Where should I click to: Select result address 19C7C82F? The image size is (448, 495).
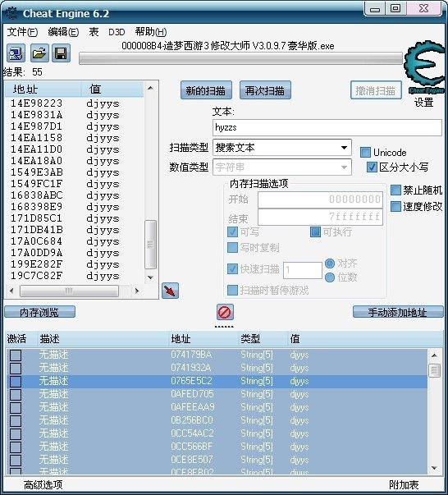pos(74,276)
